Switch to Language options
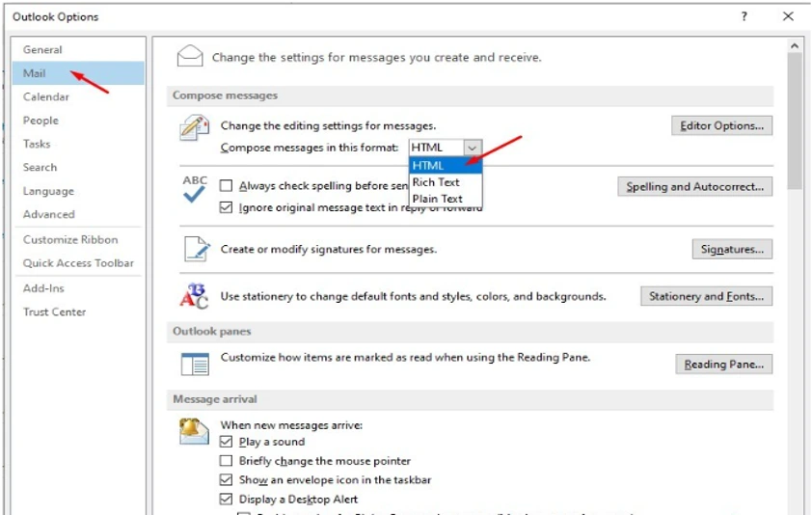The height and width of the screenshot is (515, 812). [78, 191]
